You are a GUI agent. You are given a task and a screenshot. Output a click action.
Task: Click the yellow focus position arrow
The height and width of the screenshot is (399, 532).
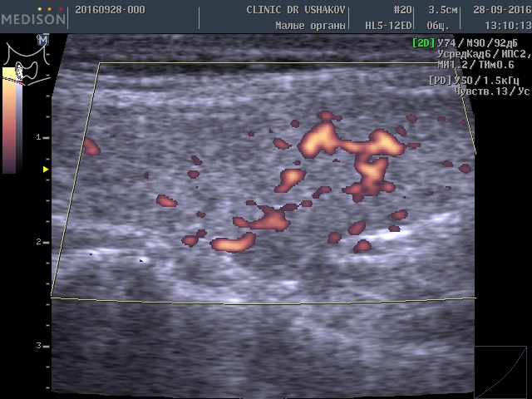tap(47, 169)
